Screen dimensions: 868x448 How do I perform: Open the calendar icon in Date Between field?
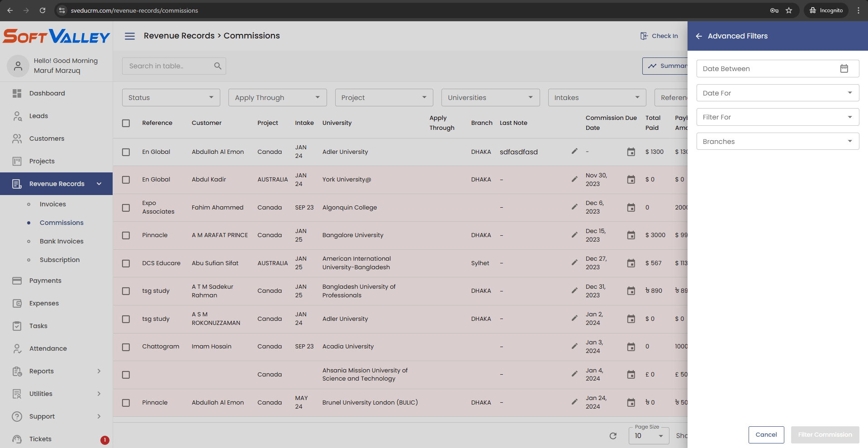coord(844,69)
